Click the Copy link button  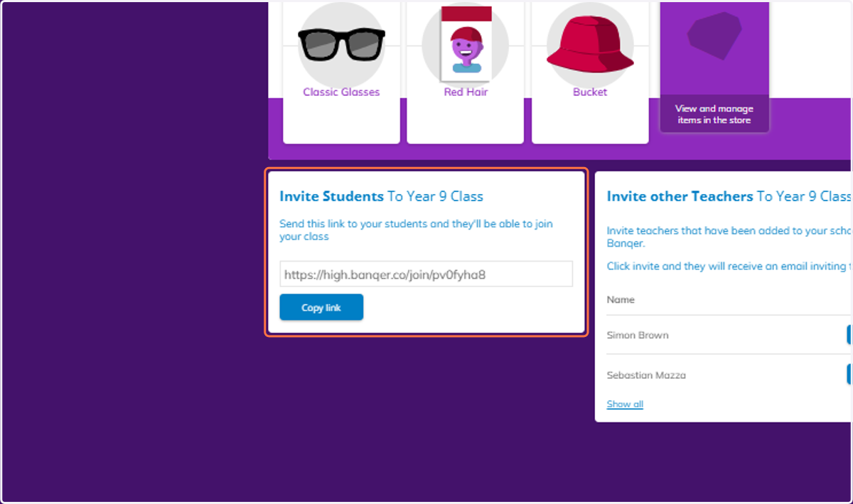[321, 307]
